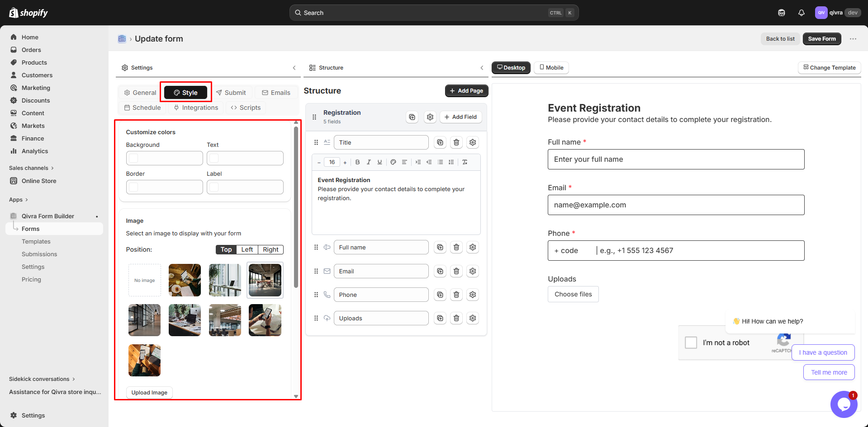Clear text formatting in the editor
The image size is (868, 427).
point(465,162)
